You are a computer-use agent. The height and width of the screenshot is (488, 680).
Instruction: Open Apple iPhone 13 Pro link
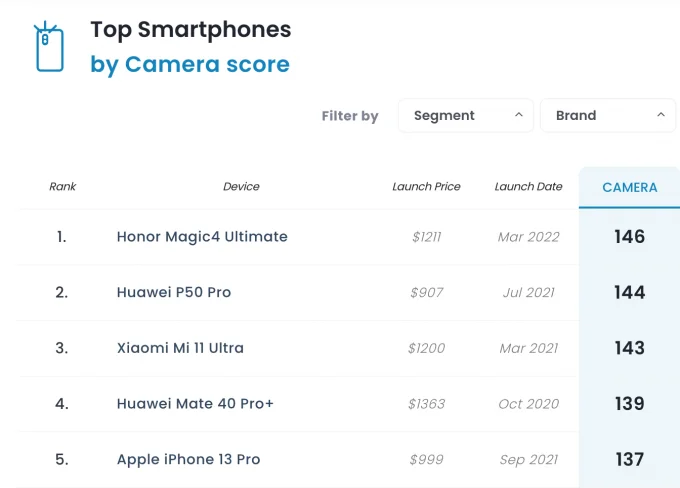click(x=188, y=459)
